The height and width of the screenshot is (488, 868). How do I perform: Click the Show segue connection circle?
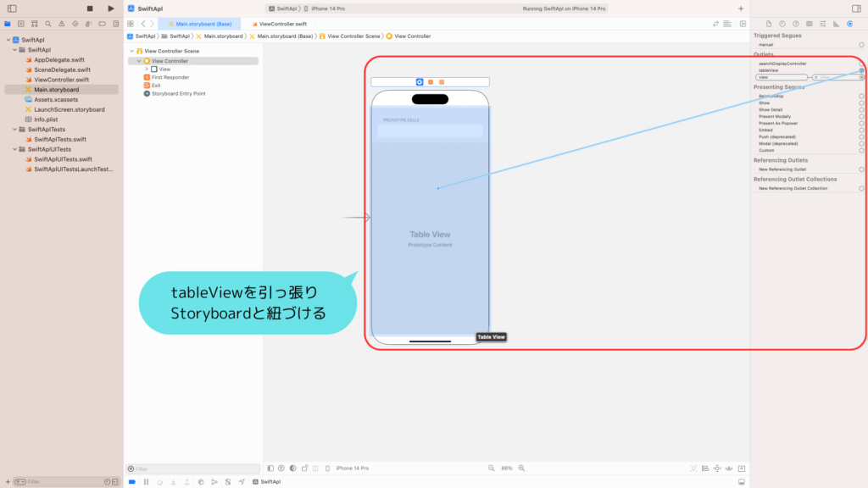861,103
